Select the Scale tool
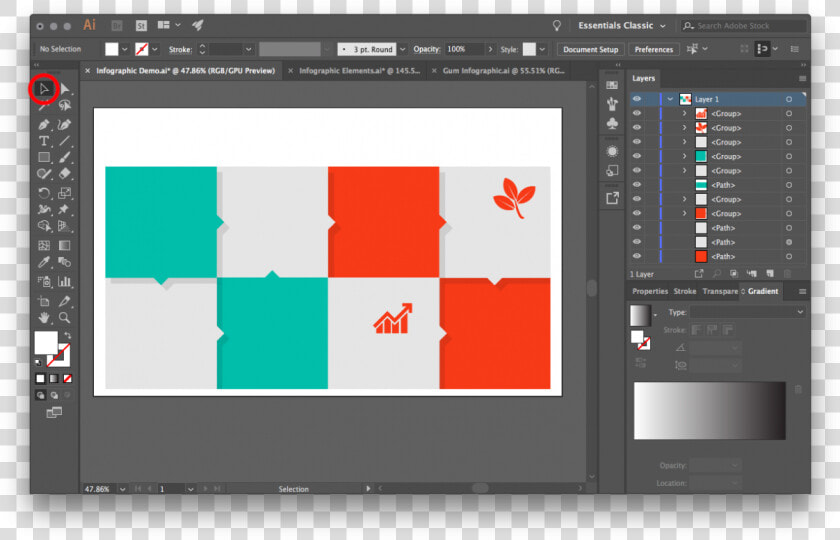This screenshot has height=540, width=840. [x=64, y=193]
